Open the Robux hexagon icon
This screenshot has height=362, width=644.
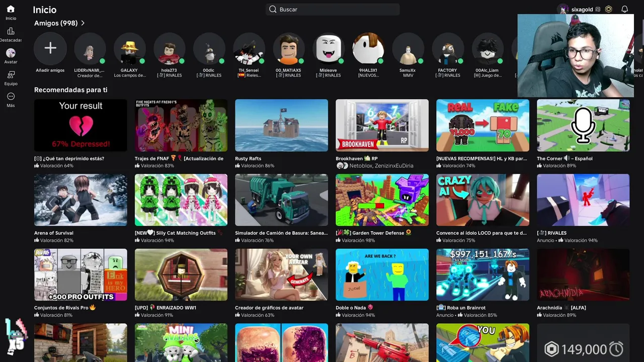point(609,9)
